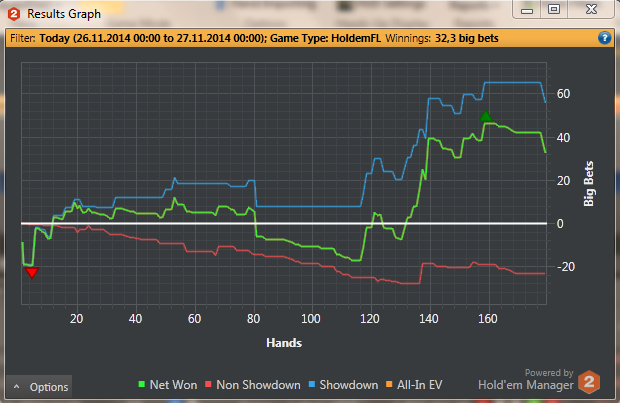Click the green Net Won color square
620x403 pixels.
(x=142, y=384)
